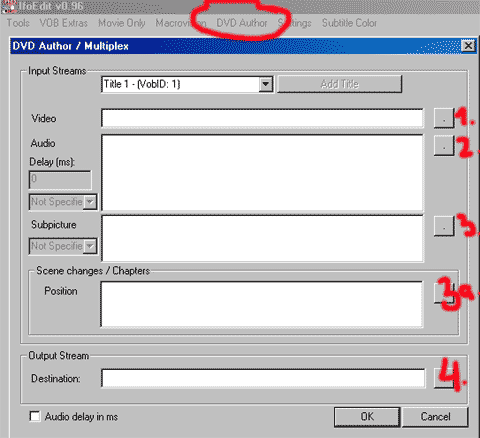Open the Title 1 (VobID: 1) dropdown
Screen dimensions: 480x438
pos(266,84)
